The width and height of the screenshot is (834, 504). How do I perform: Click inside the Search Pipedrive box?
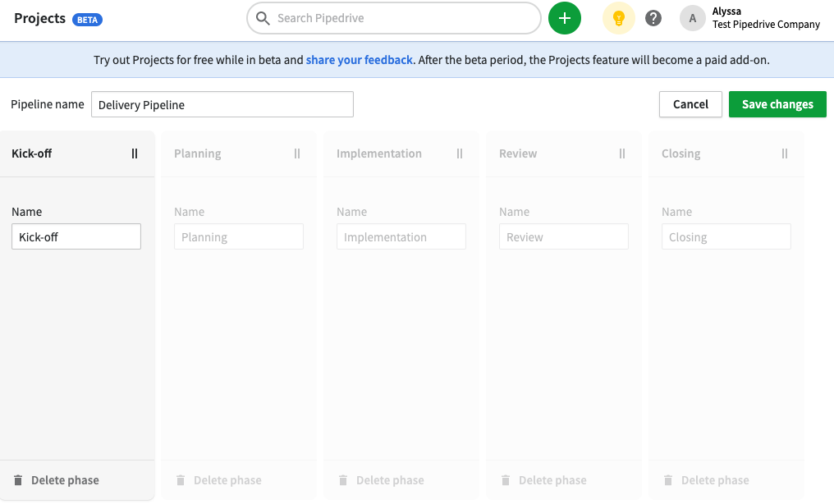coord(392,18)
